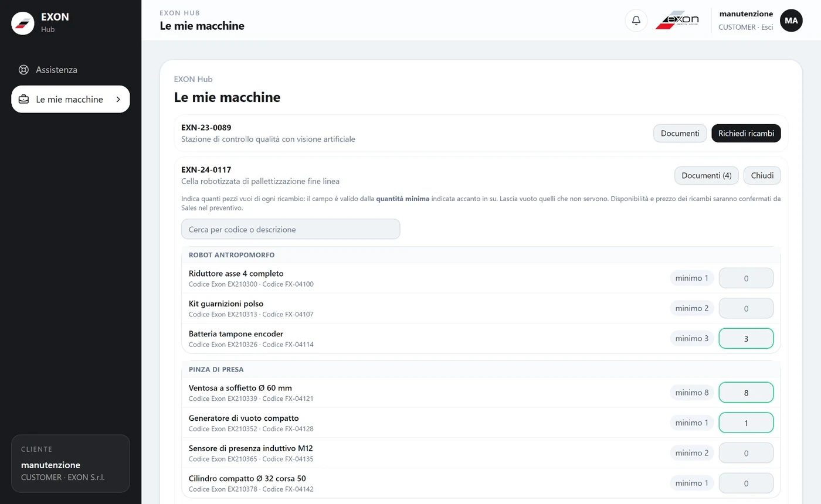Click quantity field for Batteria tampone encoder
The image size is (821, 504).
pos(746,338)
